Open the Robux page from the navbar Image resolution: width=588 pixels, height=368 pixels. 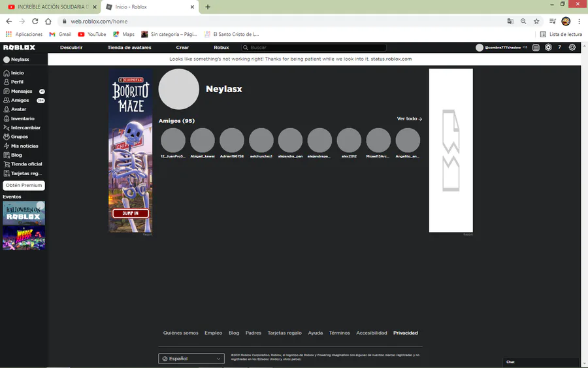tap(221, 47)
